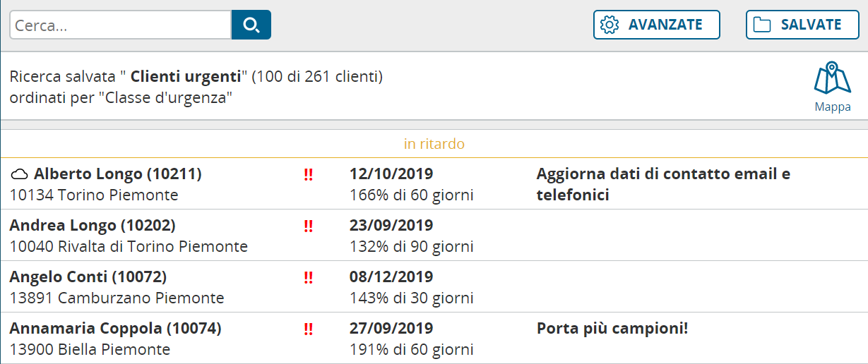Click red urgency marks for Annamaria Coppola

[x=309, y=329]
